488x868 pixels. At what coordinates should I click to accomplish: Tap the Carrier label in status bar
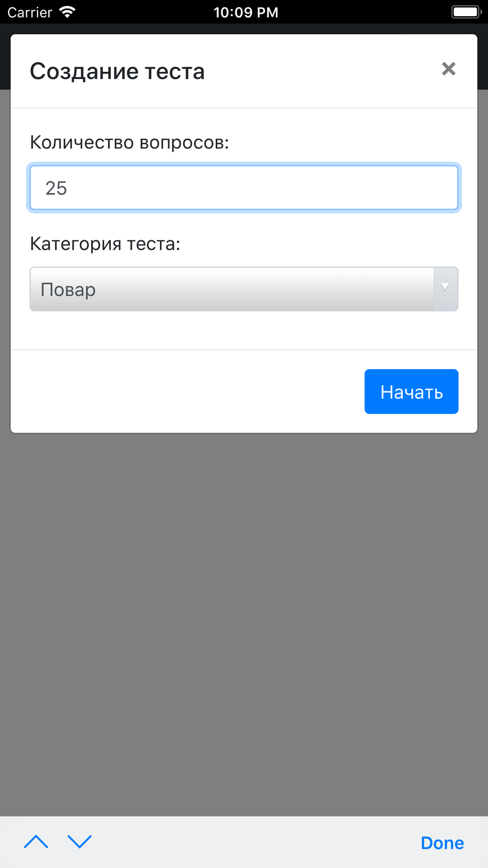30,12
